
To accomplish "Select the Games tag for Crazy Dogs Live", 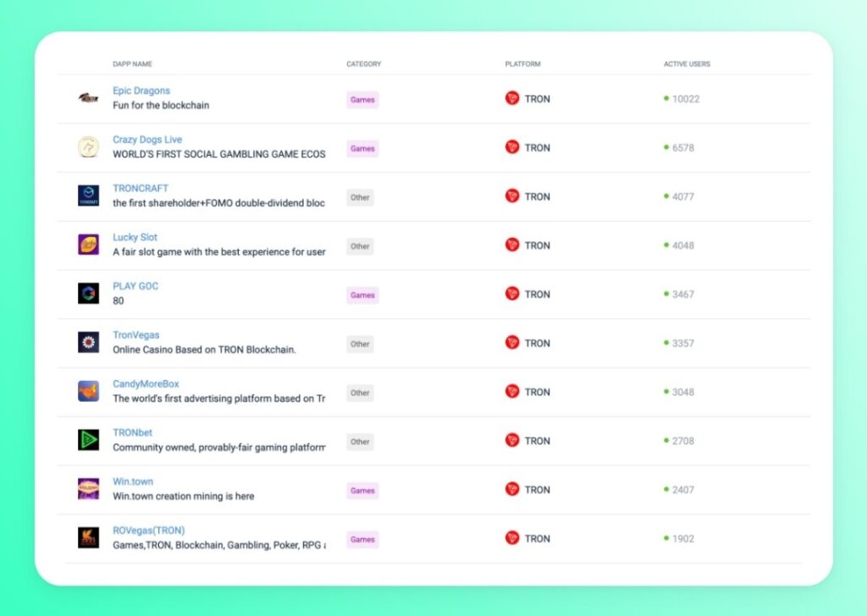I will 362,149.
